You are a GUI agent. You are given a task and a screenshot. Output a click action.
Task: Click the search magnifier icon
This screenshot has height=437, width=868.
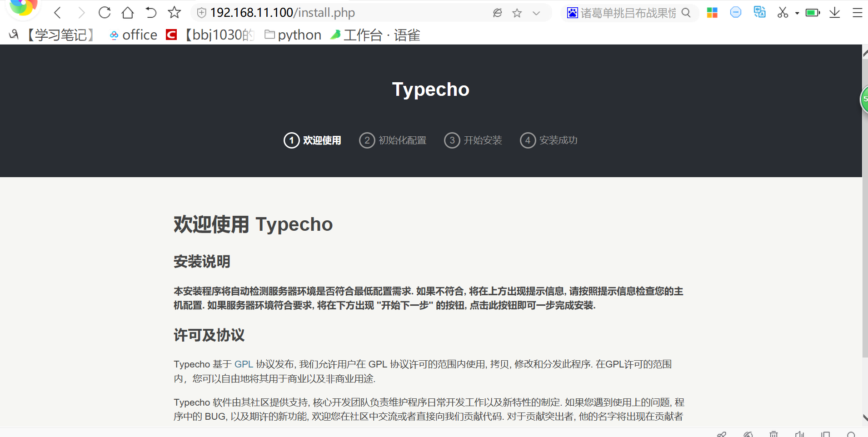click(x=686, y=13)
